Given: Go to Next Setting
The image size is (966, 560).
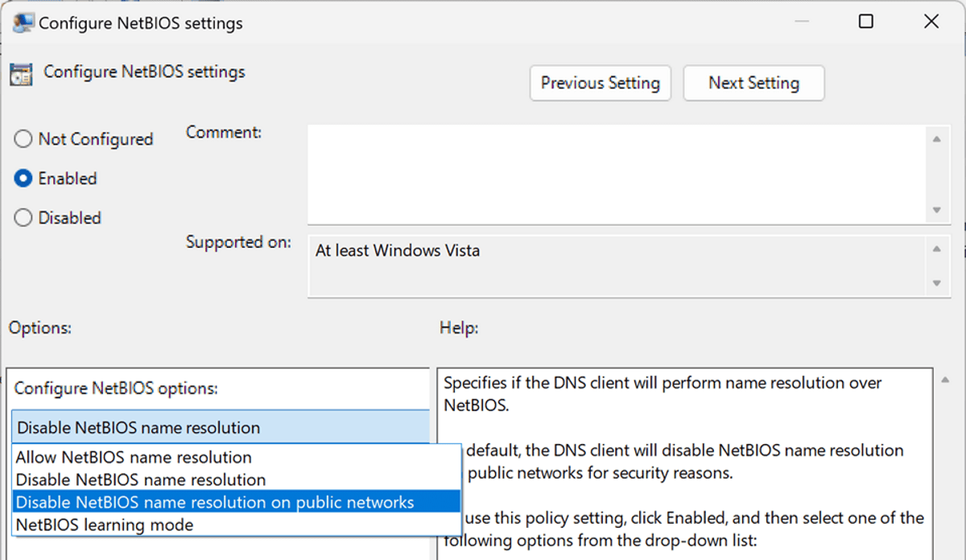Looking at the screenshot, I should (753, 83).
